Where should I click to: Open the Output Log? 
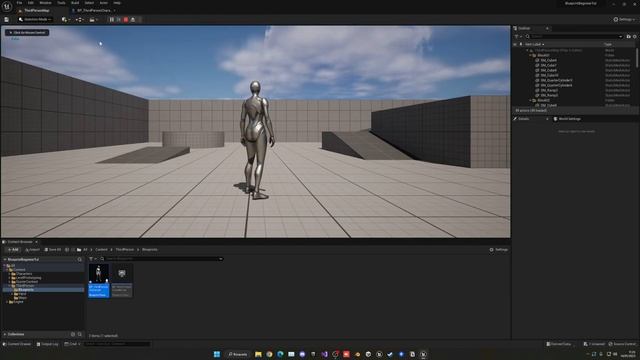pos(47,344)
